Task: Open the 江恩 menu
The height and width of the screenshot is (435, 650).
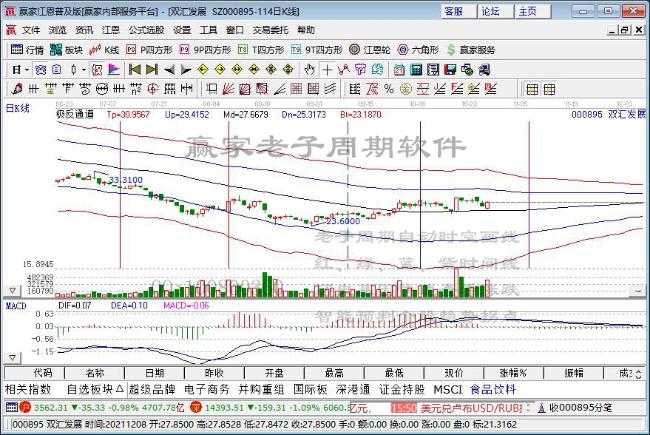Action: pyautogui.click(x=111, y=30)
